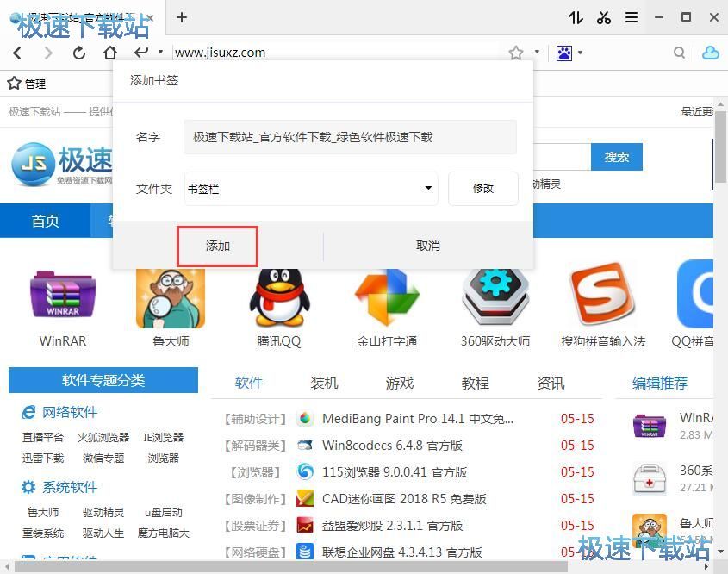
Task: Click the bookmark star in address bar
Action: click(516, 53)
